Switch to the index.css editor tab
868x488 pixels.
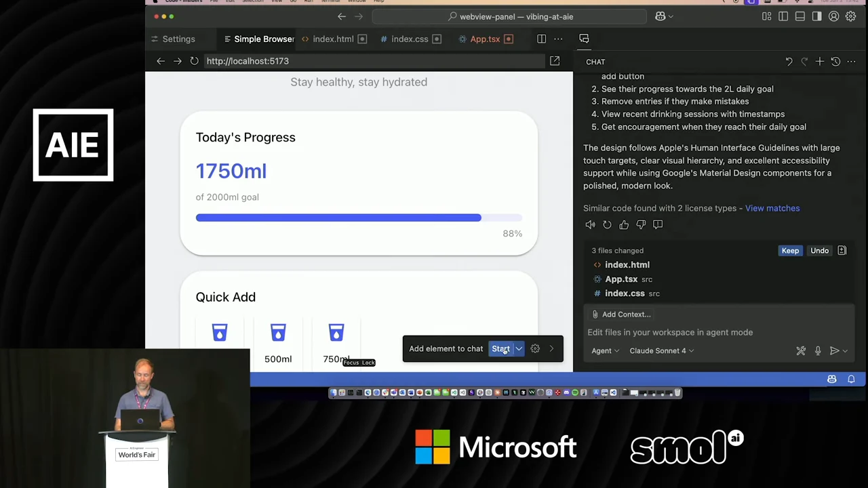410,39
